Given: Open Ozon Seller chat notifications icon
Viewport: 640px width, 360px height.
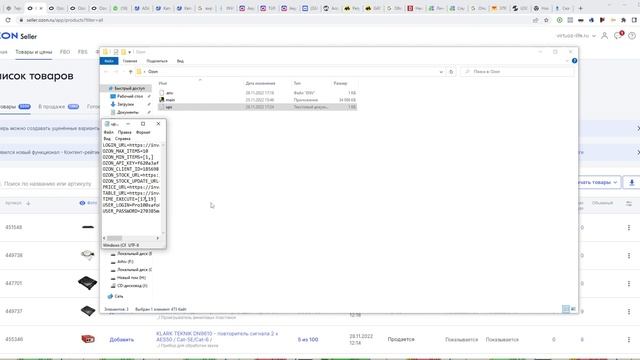Looking at the screenshot, I should point(618,36).
